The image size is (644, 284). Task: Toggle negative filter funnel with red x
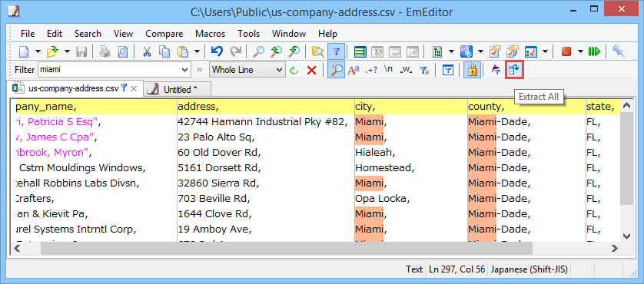pyautogui.click(x=424, y=70)
